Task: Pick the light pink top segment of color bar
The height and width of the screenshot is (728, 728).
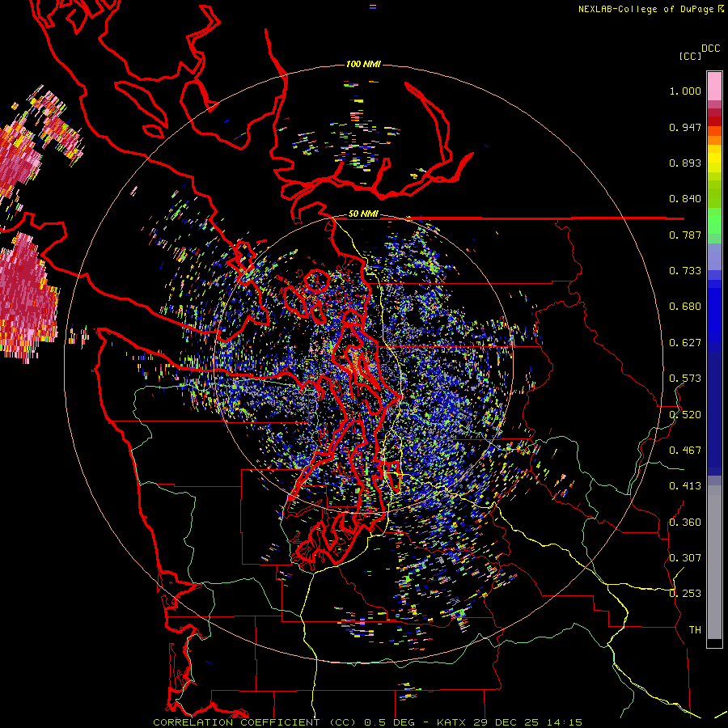Action: 714,86
